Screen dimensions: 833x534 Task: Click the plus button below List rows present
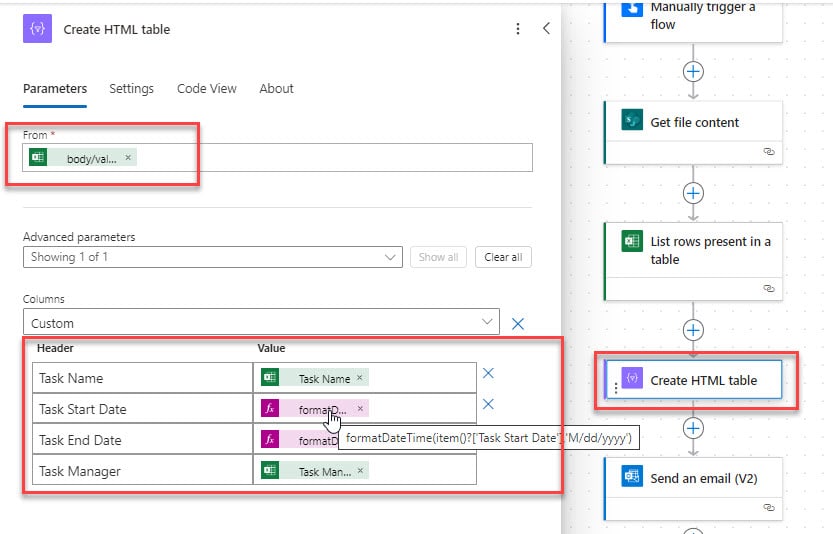693,330
